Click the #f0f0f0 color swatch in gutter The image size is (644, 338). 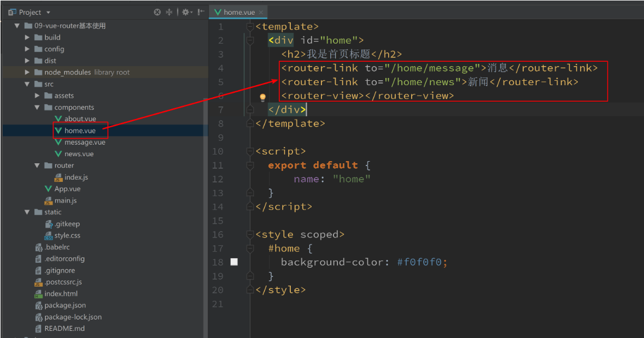234,262
